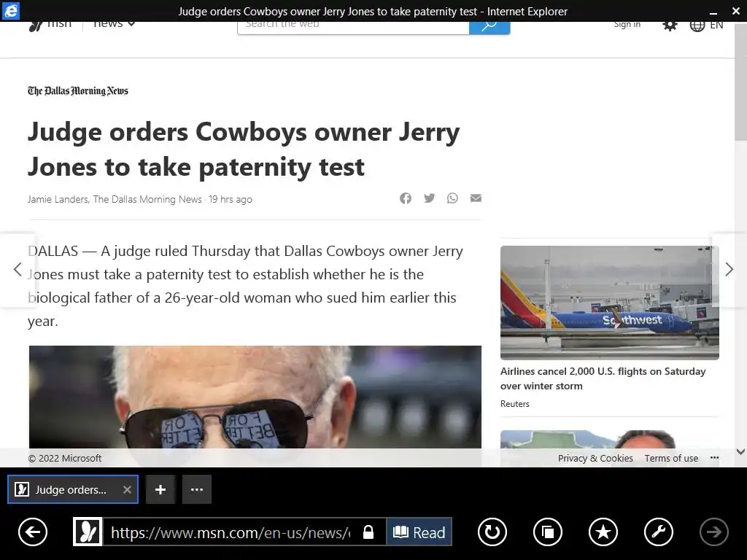Click the web search magnifier button
This screenshot has height=560, width=747.
pos(489,27)
